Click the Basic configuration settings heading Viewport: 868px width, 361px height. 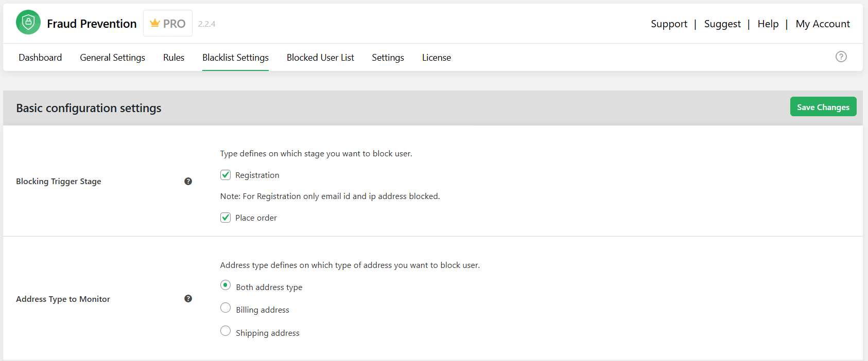point(89,108)
